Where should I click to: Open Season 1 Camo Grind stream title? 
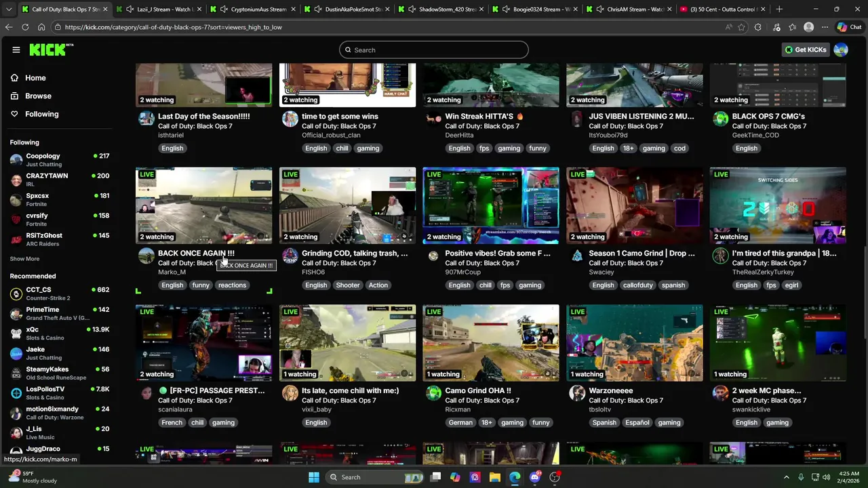[x=642, y=253]
